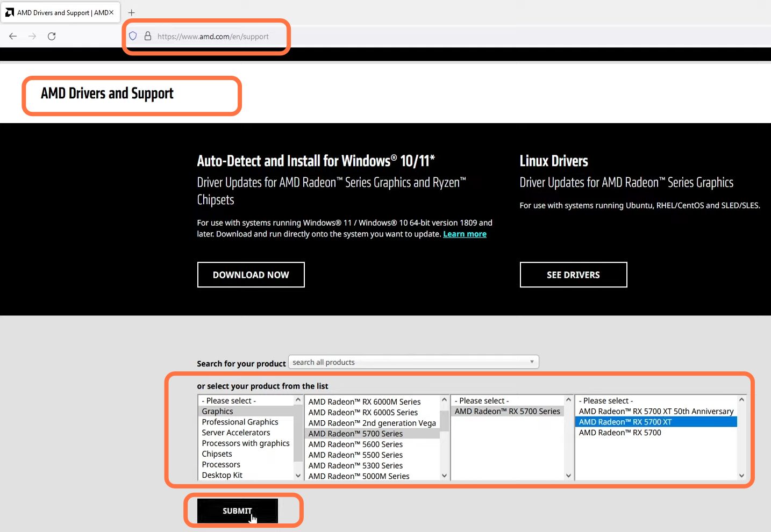This screenshot has width=771, height=532.
Task: Click the padlock site security icon
Action: 148,36
